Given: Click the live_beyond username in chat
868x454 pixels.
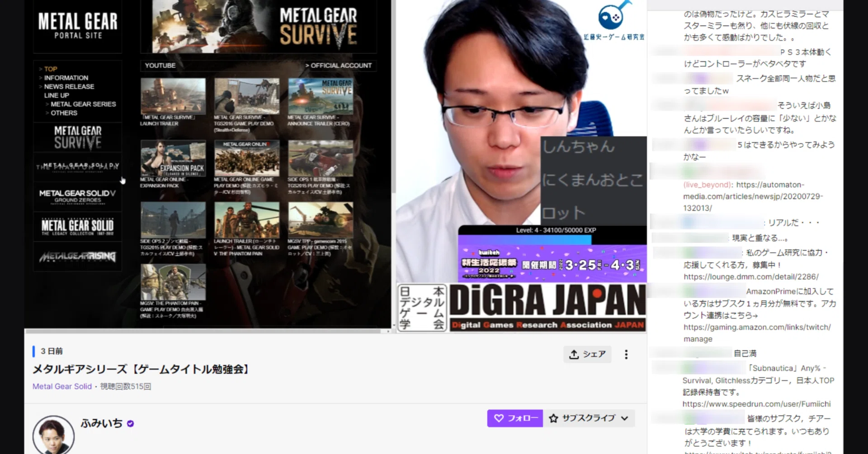Looking at the screenshot, I should (708, 185).
